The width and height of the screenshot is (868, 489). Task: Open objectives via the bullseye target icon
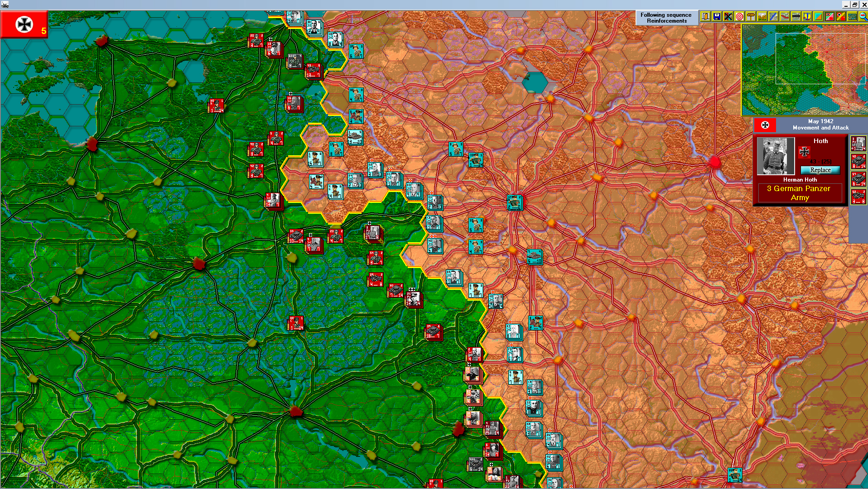pyautogui.click(x=739, y=17)
